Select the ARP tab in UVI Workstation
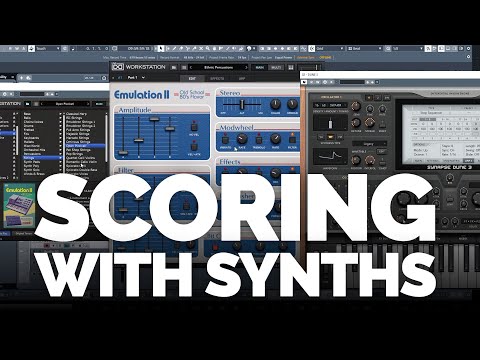This screenshot has height=360, width=480. point(242,79)
